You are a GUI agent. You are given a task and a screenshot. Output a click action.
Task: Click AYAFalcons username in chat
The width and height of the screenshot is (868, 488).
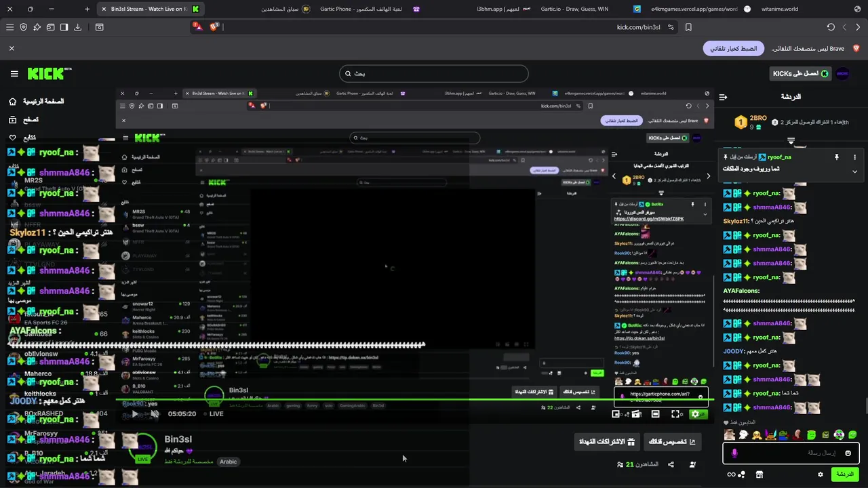741,291
